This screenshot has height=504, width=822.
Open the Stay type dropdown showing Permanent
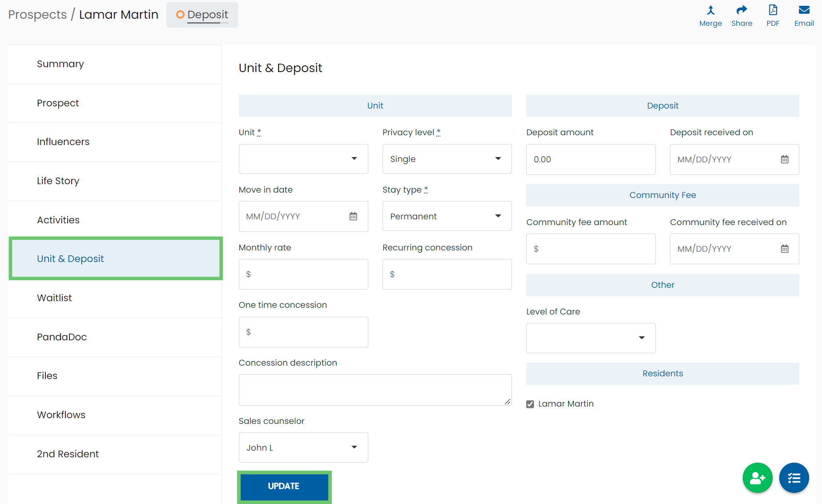coord(447,216)
